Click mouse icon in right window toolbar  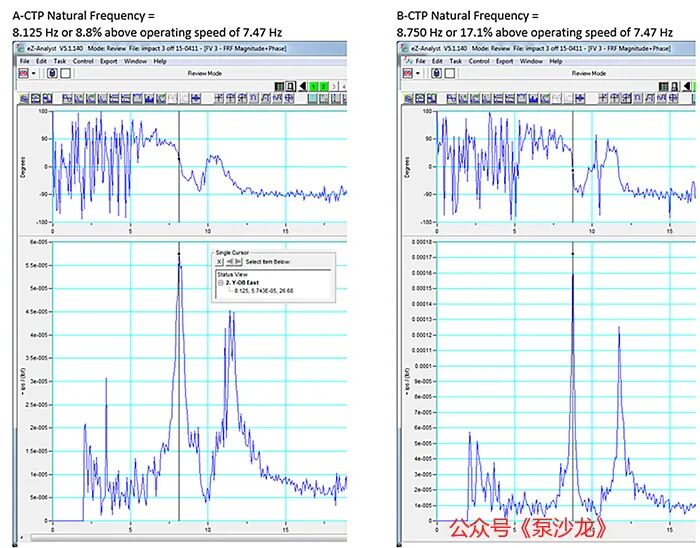pyautogui.click(x=437, y=73)
